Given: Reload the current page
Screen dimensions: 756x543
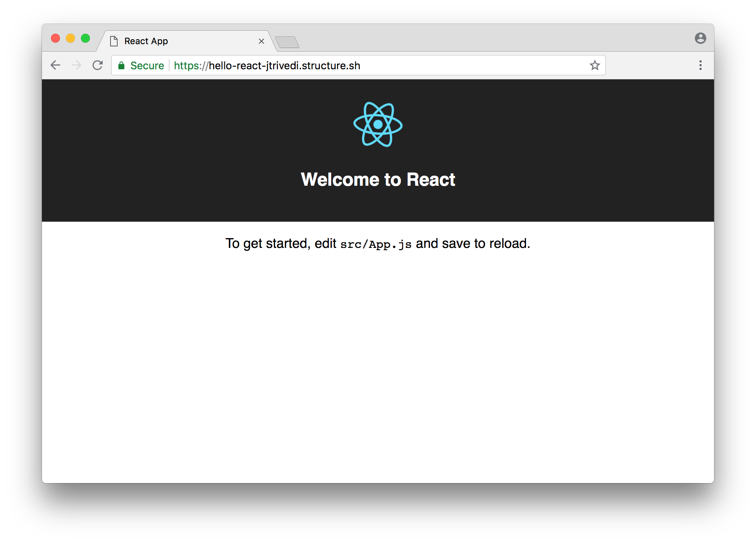Looking at the screenshot, I should click(97, 65).
